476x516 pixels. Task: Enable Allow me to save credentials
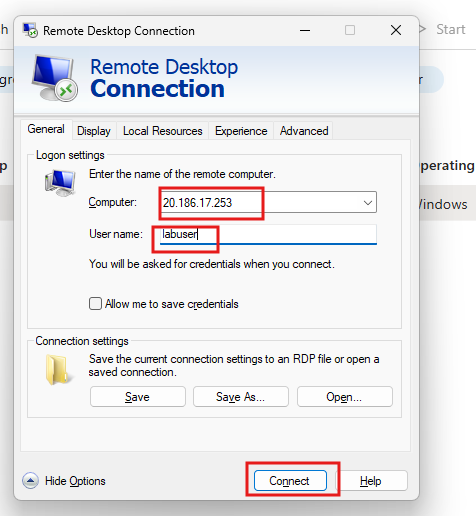coord(95,304)
